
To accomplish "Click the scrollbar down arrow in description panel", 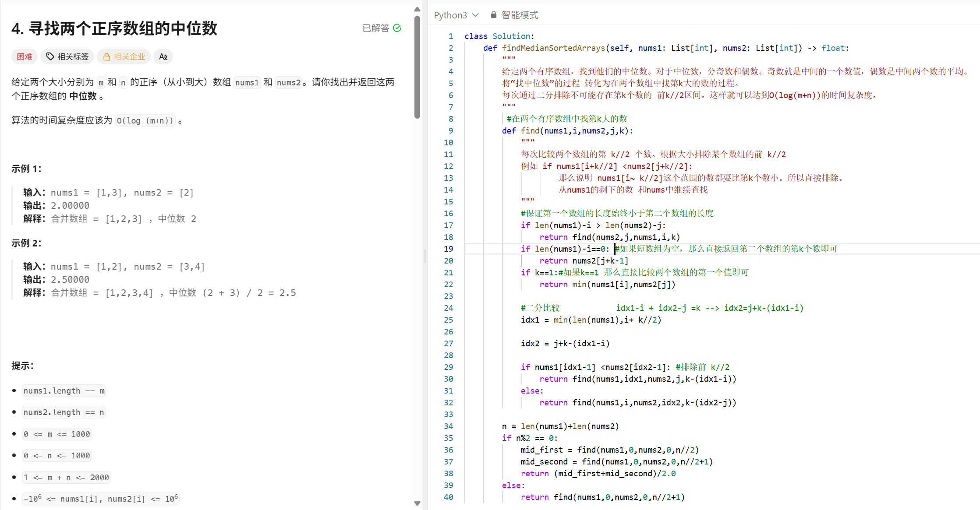I will pos(417,503).
